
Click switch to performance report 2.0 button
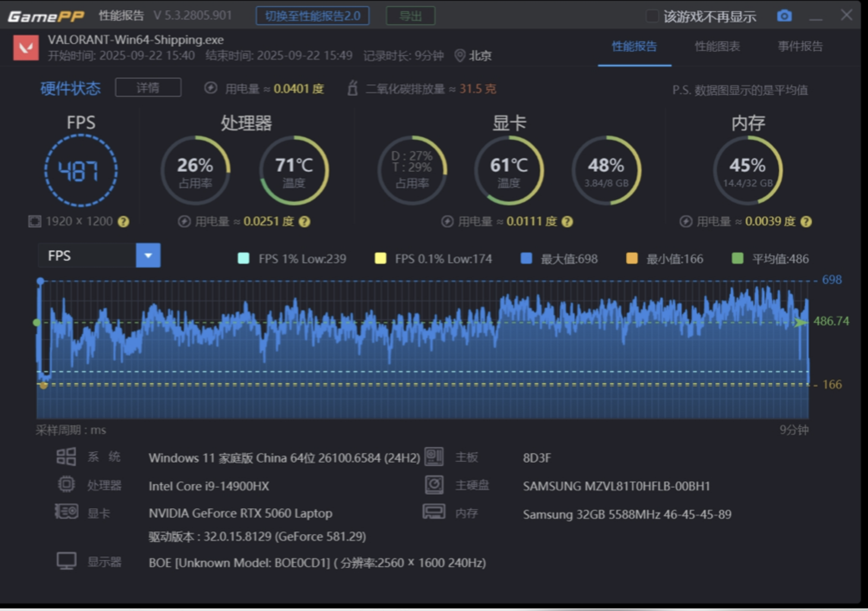coord(312,16)
